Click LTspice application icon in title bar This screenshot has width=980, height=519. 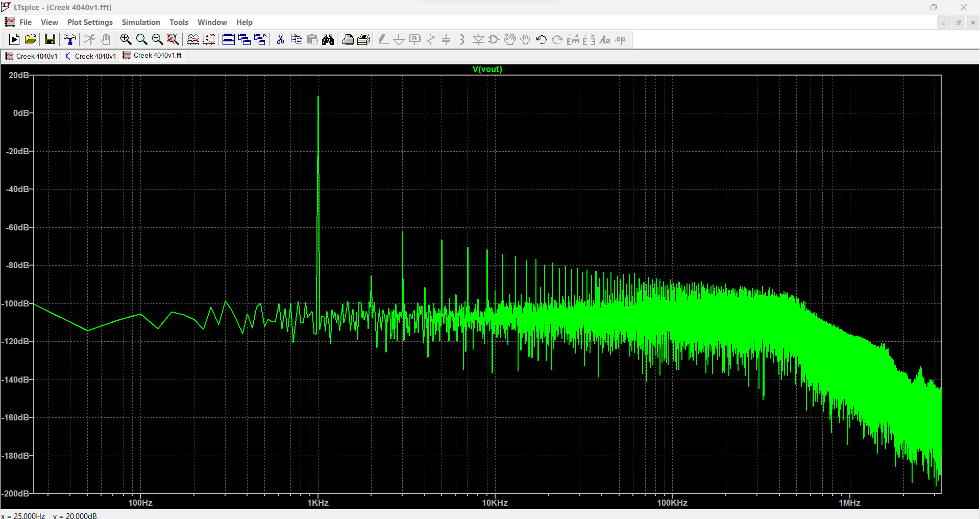coord(6,7)
